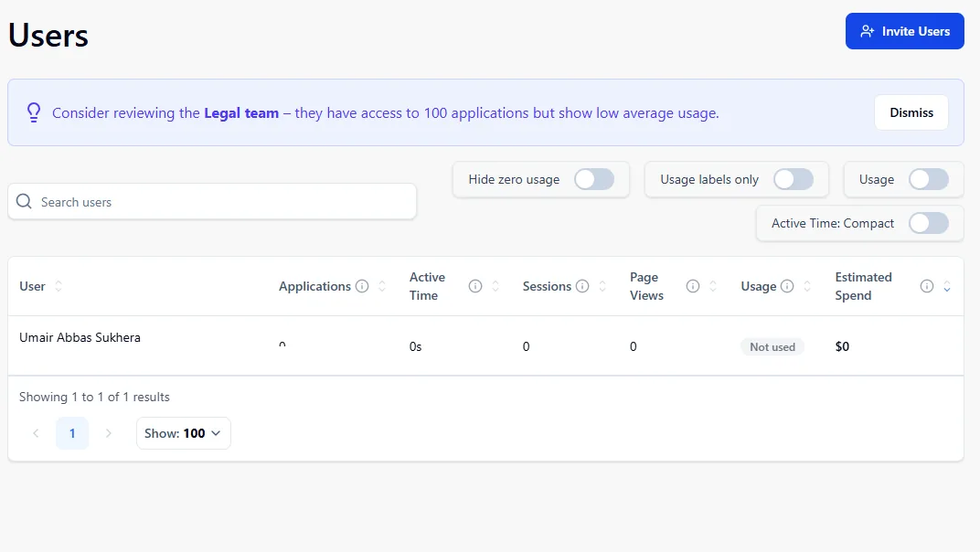Go to previous results page
980x552 pixels.
coord(36,433)
